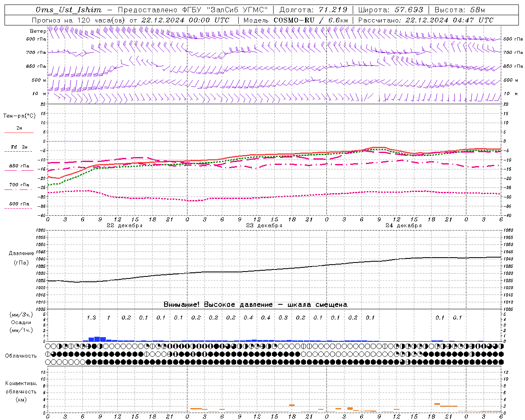Screen dimensions: 525x420
Task: Click the Рассчитано: 22.12.2024 04:47 UTC text
Action: click(426, 20)
